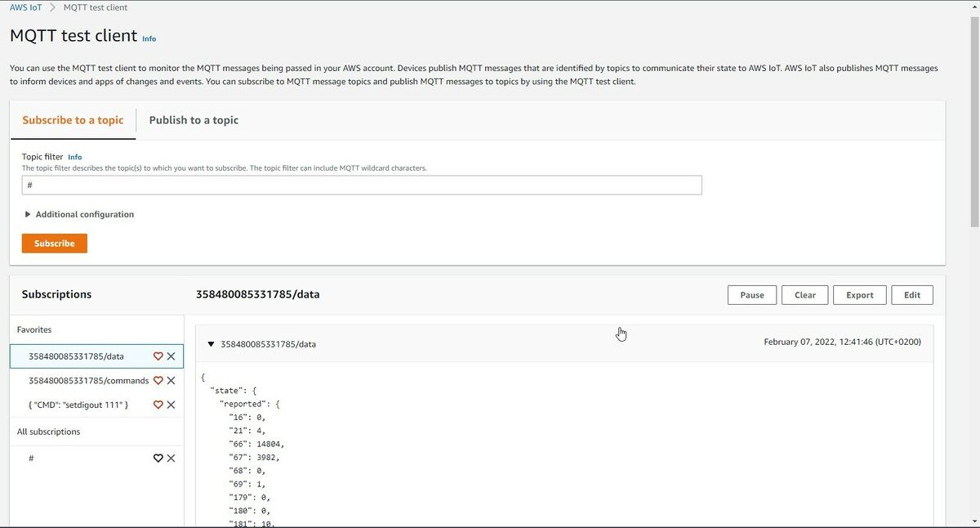Clear the received message log
Screen dimensions: 980x528
(804, 294)
